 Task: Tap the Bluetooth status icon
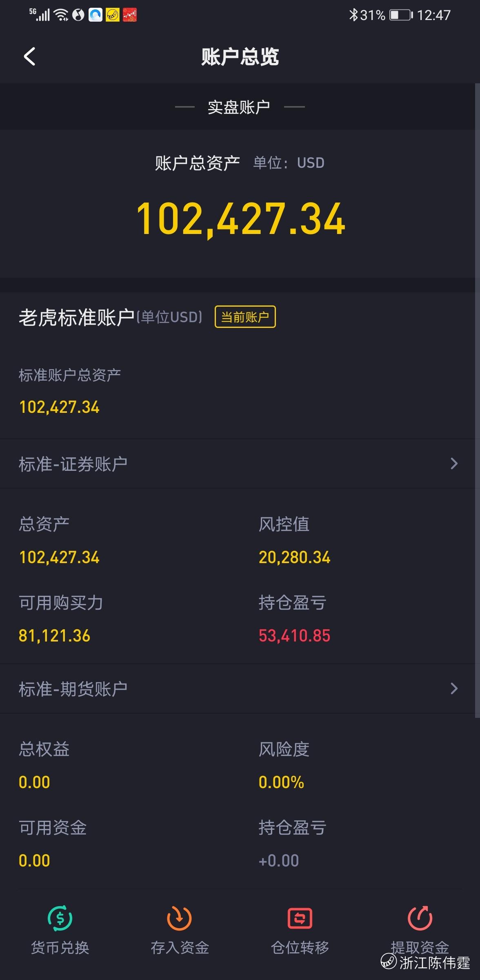click(x=353, y=15)
